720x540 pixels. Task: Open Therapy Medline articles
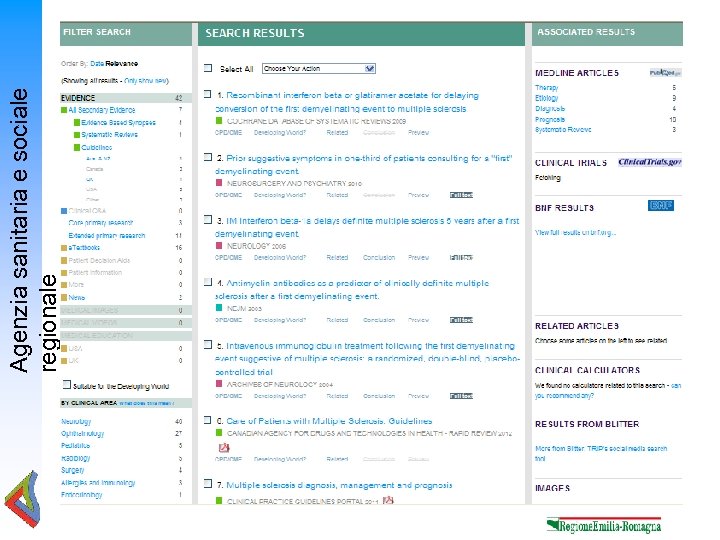tap(546, 87)
